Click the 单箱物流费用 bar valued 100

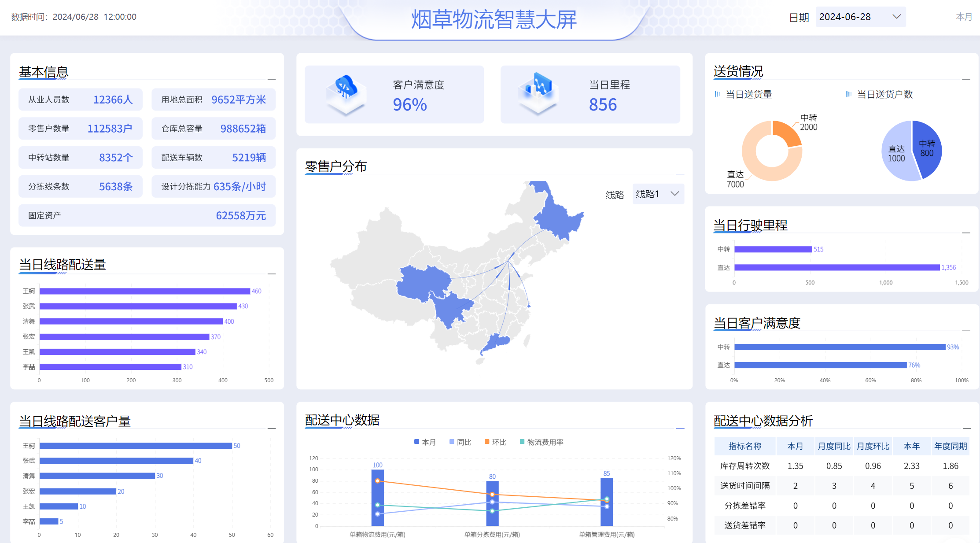[x=378, y=498]
